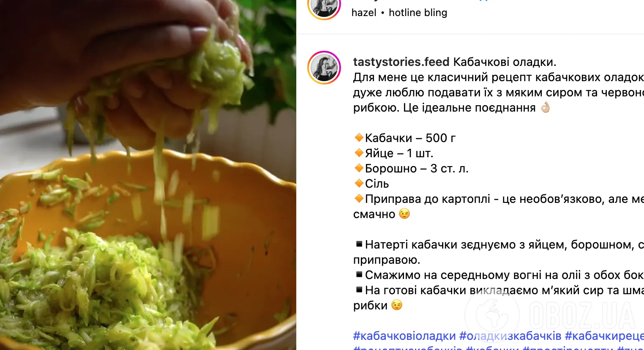Click the winking emoji after 'смачно'

404,214
